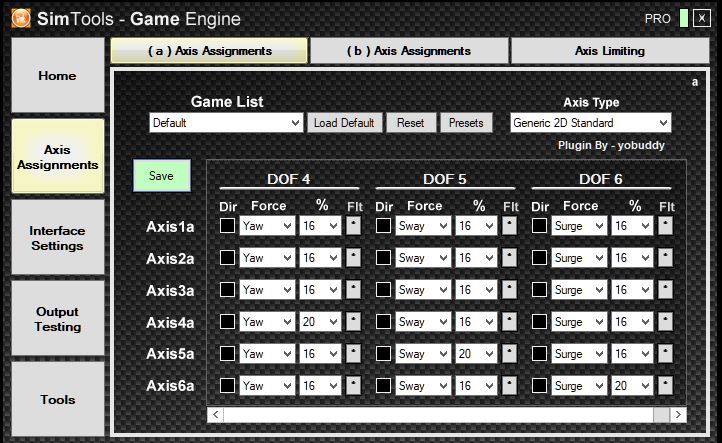Click the 'DOF 5' column header
Screen dimensions: 722x443
(x=445, y=179)
